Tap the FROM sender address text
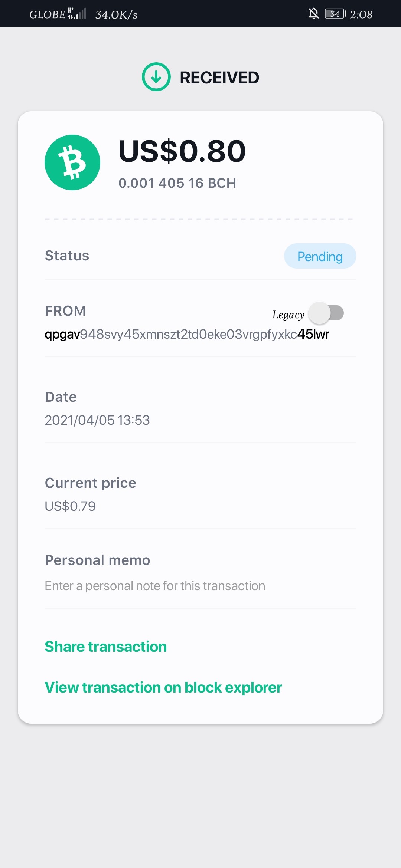The width and height of the screenshot is (401, 868). [x=187, y=334]
